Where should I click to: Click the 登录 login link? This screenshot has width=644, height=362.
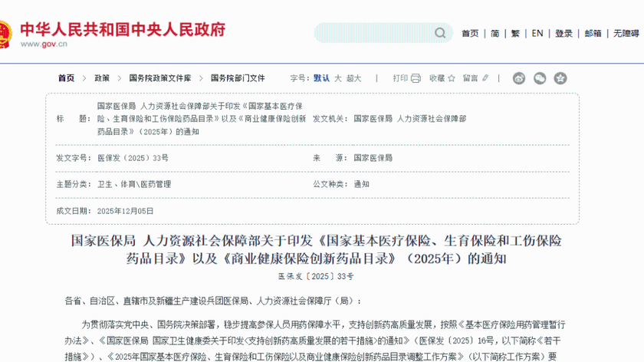pyautogui.click(x=563, y=34)
